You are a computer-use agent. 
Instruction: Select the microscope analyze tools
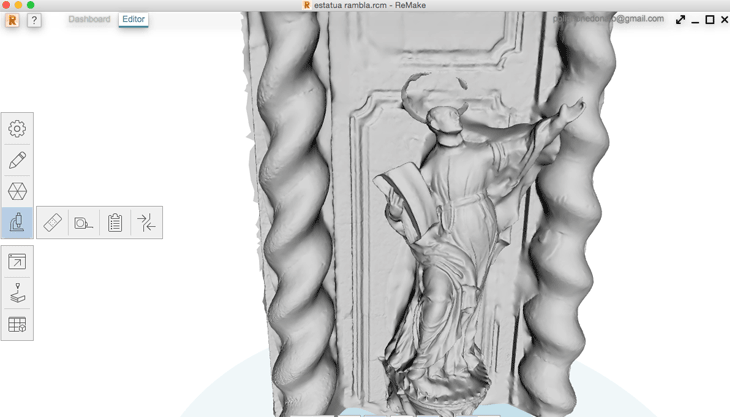17,222
